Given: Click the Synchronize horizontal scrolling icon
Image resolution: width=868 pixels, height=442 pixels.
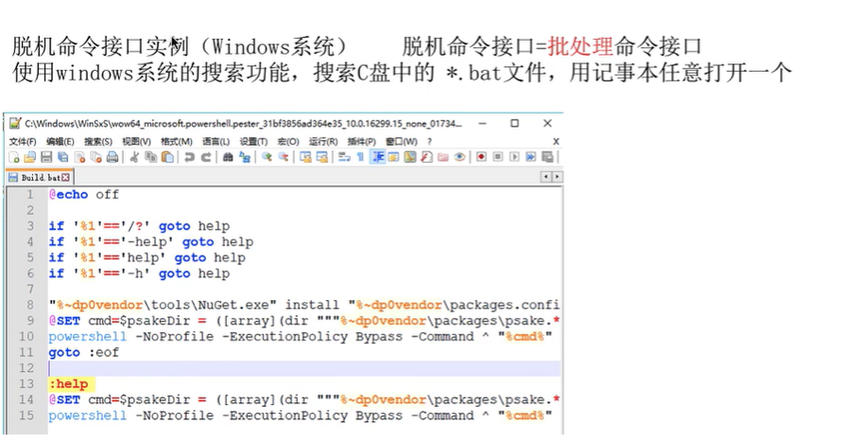Looking at the screenshot, I should (321, 157).
